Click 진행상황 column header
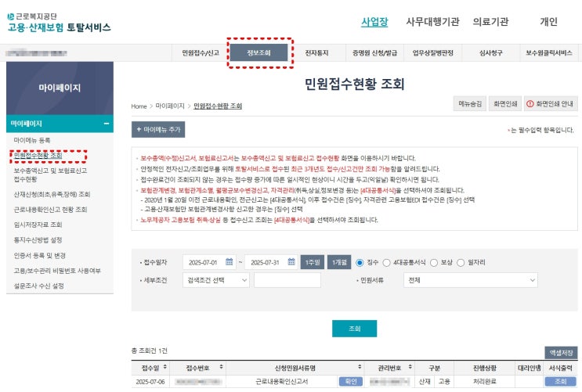This screenshot has width=582, height=392. coord(485,368)
